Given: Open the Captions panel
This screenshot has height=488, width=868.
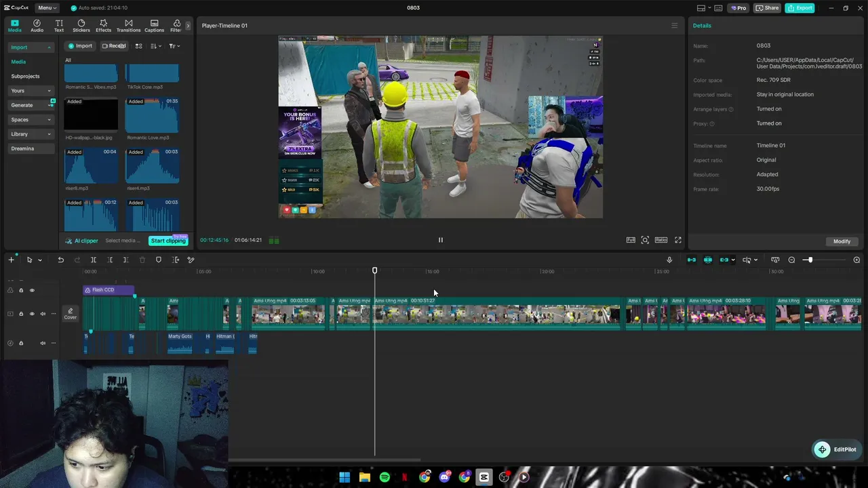Looking at the screenshot, I should tap(154, 26).
